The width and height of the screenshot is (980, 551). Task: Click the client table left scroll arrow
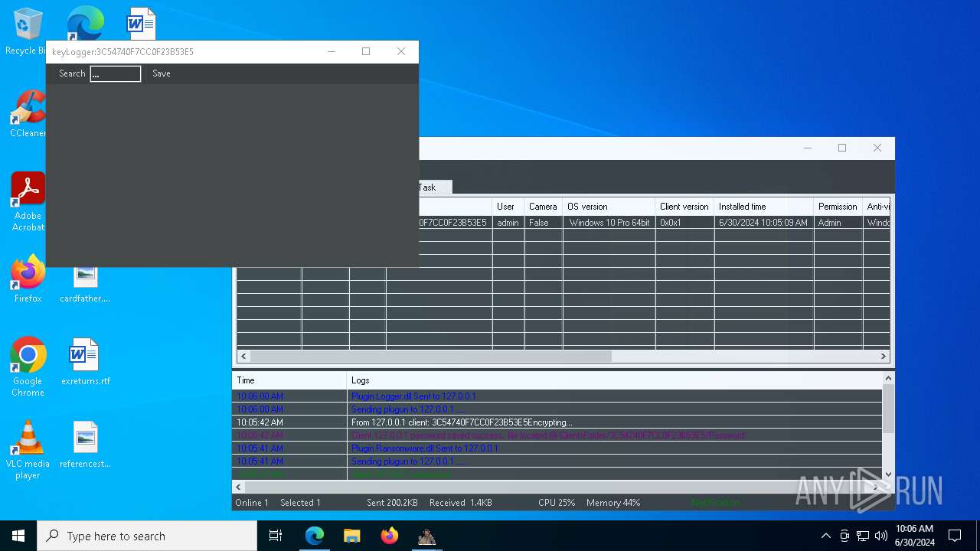pyautogui.click(x=244, y=356)
